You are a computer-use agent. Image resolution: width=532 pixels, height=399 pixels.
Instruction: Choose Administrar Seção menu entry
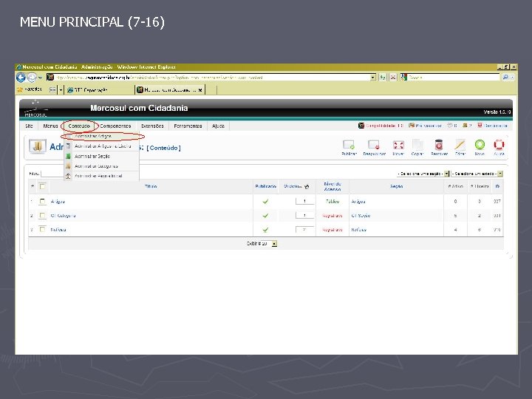click(101, 156)
